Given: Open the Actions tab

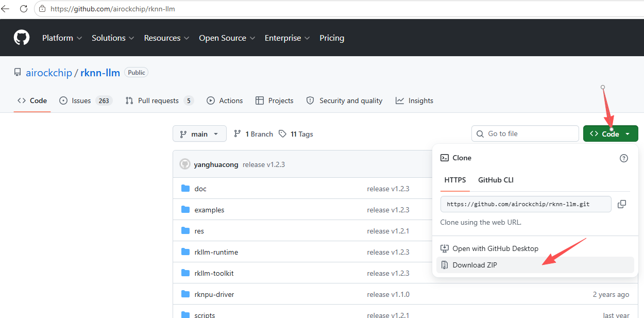Looking at the screenshot, I should click(x=225, y=101).
